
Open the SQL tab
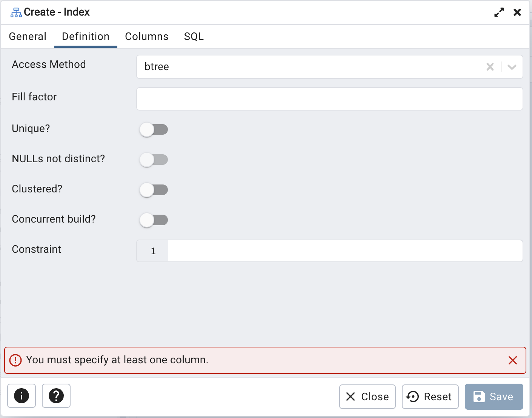pyautogui.click(x=194, y=37)
